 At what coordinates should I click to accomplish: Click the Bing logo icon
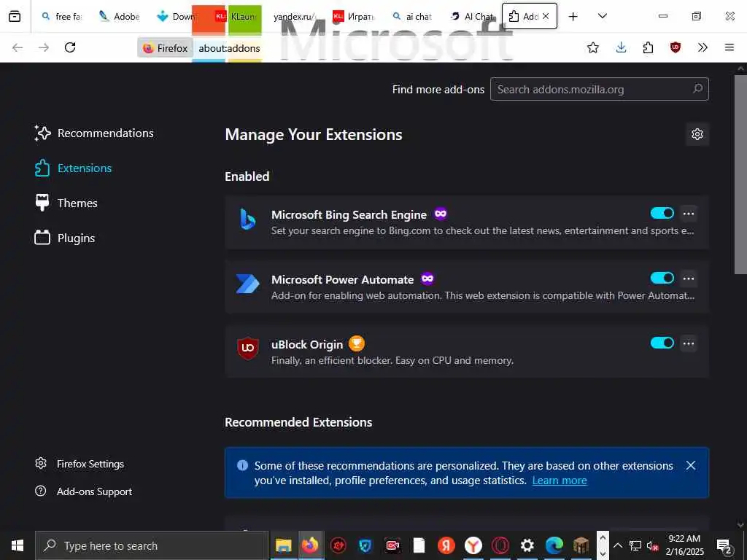point(248,219)
